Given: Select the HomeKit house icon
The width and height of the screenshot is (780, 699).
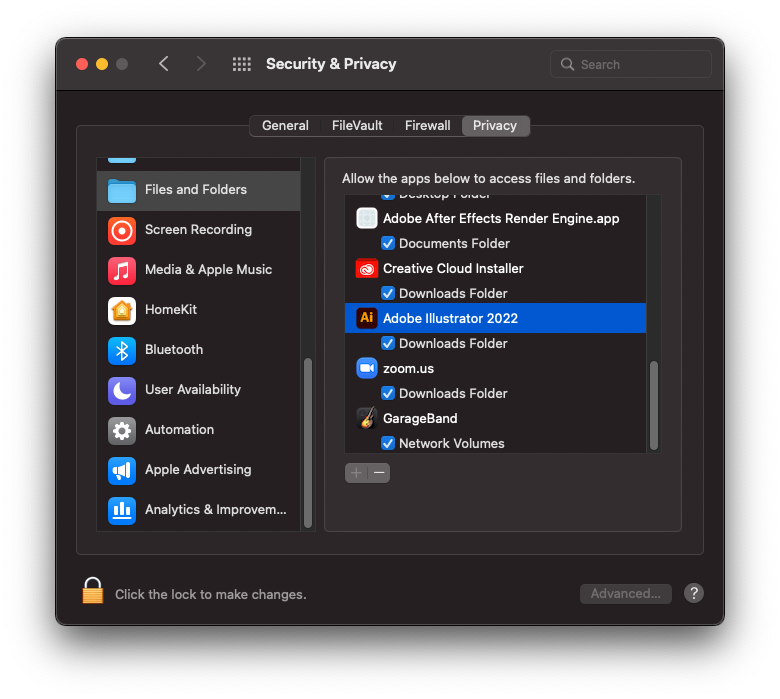Looking at the screenshot, I should pos(122,311).
